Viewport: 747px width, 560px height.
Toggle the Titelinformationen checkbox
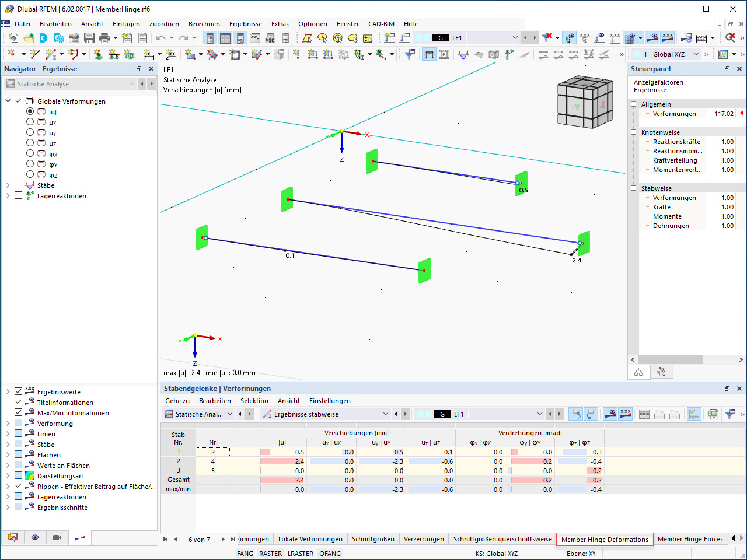pyautogui.click(x=18, y=402)
